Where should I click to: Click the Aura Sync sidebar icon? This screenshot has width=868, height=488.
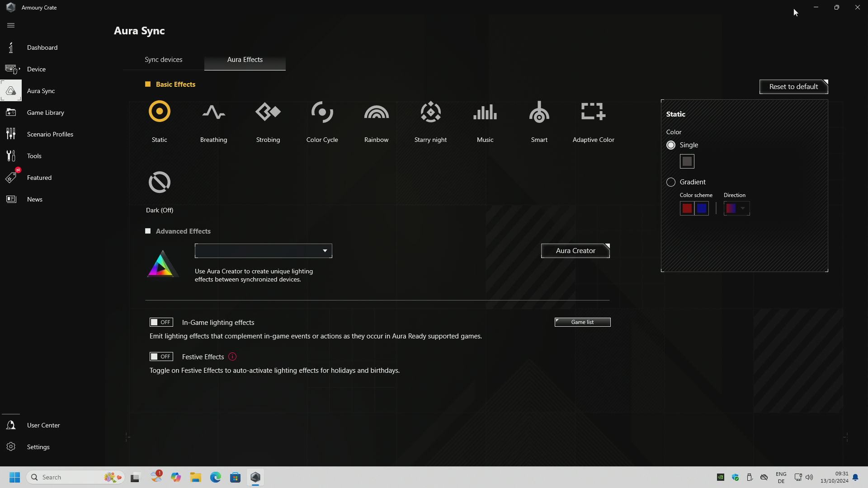11,91
